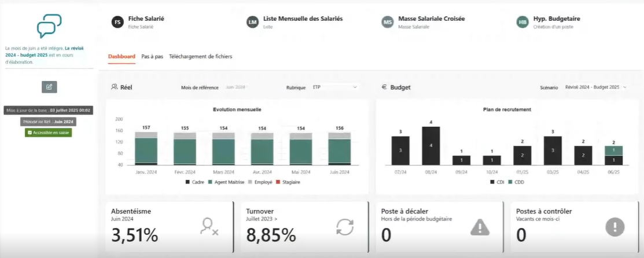Image resolution: width=644 pixels, height=258 pixels.
Task: Open the Rubrique ETP dropdown
Action: (x=334, y=87)
